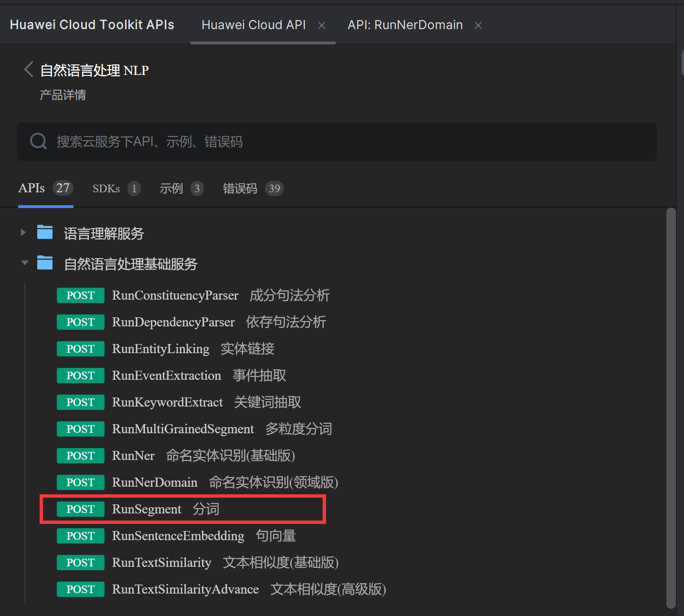Switch to Huawei Cloud Toolkit APIs tab

[92, 25]
